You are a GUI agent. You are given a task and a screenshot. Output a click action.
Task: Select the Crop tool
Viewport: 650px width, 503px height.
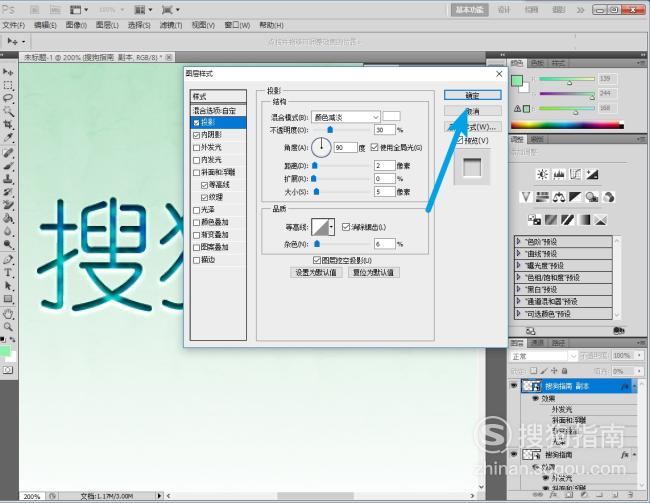[8, 124]
